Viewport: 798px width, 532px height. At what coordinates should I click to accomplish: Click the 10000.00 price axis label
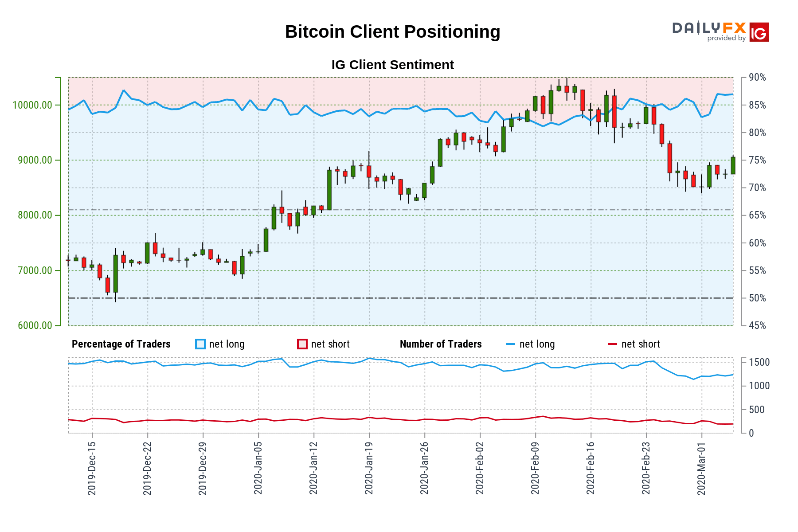pos(32,105)
